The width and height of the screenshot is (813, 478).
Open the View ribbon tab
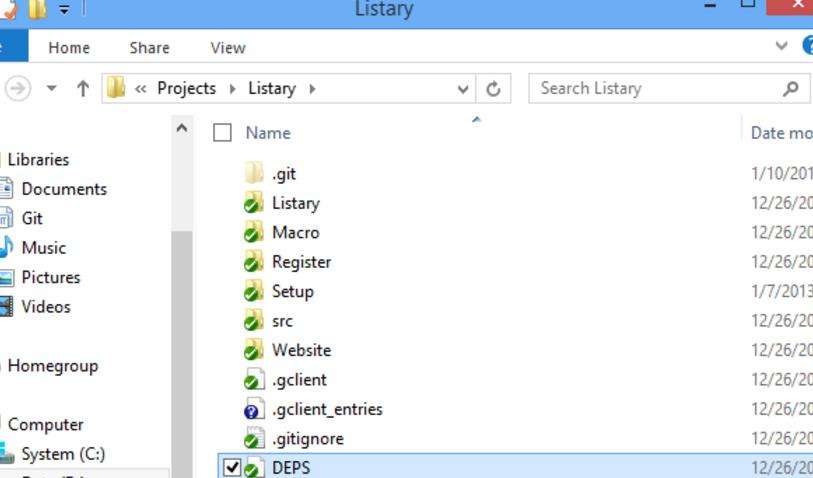pyautogui.click(x=228, y=48)
